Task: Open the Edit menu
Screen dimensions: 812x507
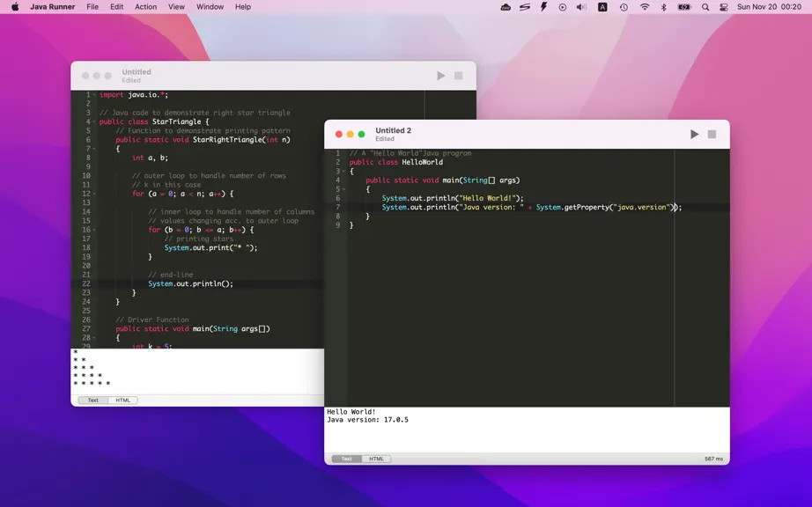Action: coord(116,7)
